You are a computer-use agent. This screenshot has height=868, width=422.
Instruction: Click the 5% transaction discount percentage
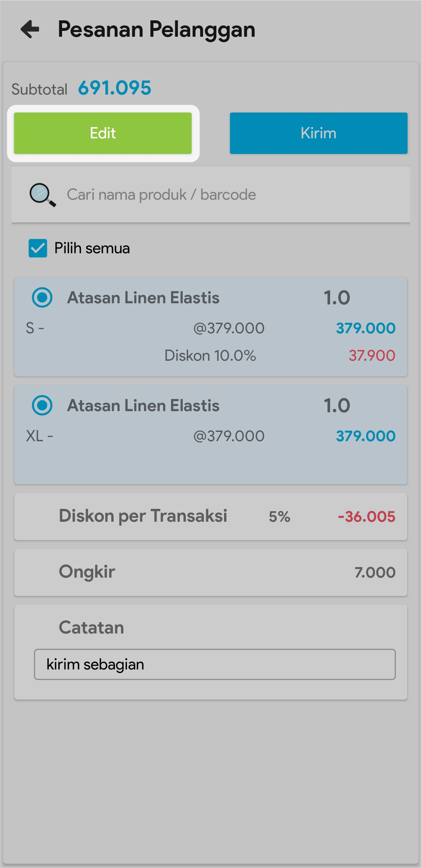click(x=279, y=517)
